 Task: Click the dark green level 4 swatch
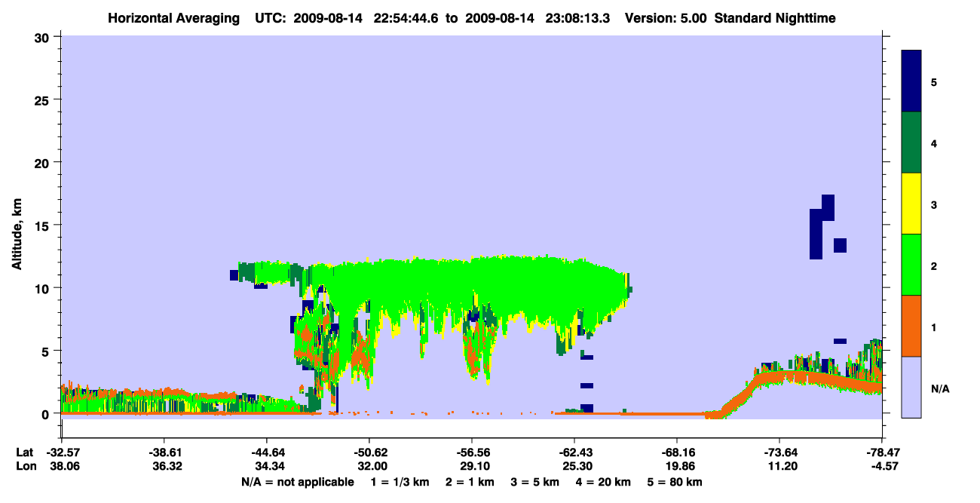911,143
